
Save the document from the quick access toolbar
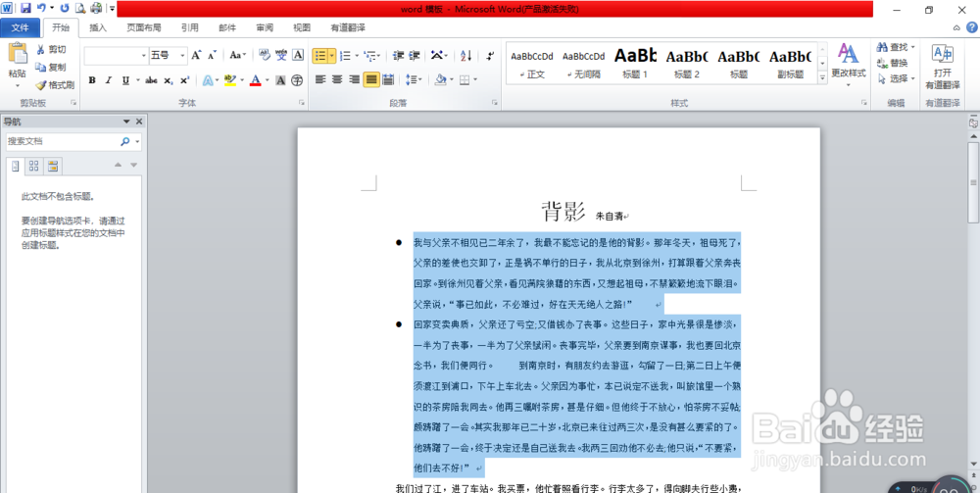25,8
